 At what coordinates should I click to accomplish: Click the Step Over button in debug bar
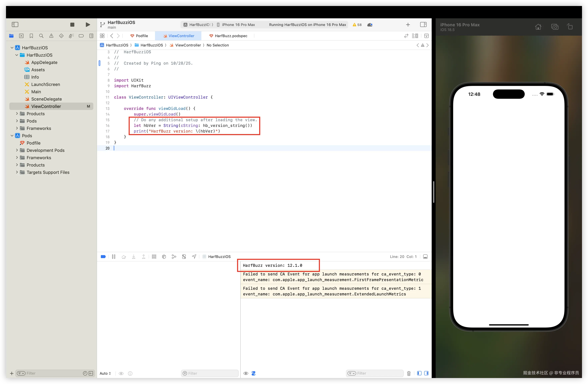pos(124,257)
